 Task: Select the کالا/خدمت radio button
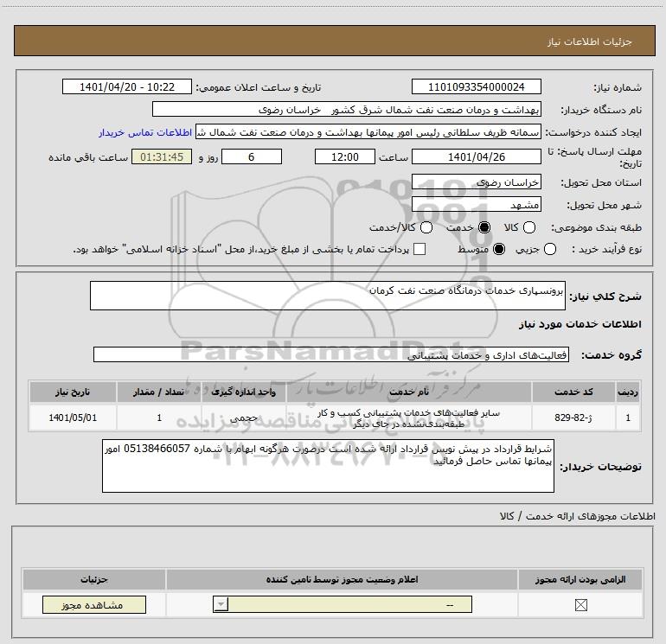click(426, 227)
